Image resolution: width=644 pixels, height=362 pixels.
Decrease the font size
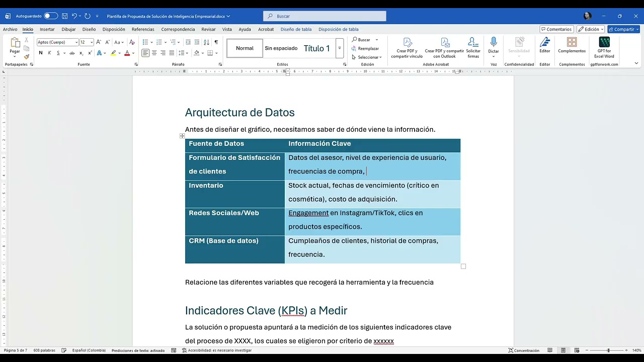click(x=107, y=42)
